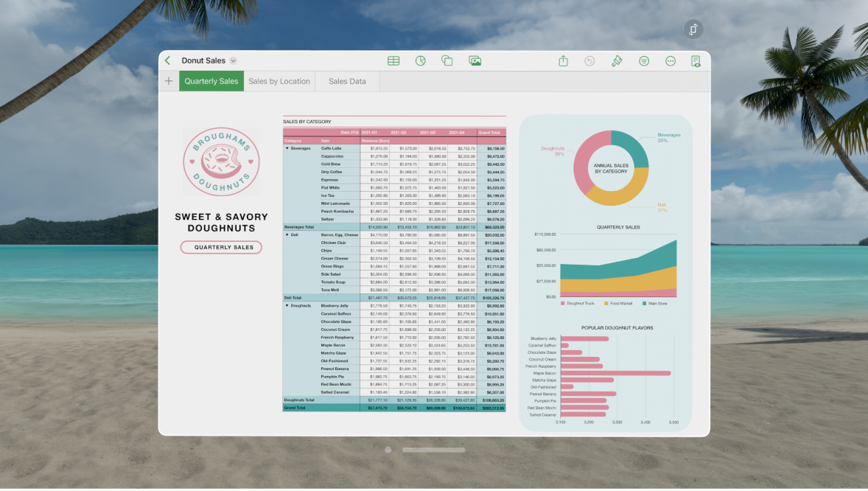Tap the Share icon
This screenshot has width=868, height=491.
point(563,60)
